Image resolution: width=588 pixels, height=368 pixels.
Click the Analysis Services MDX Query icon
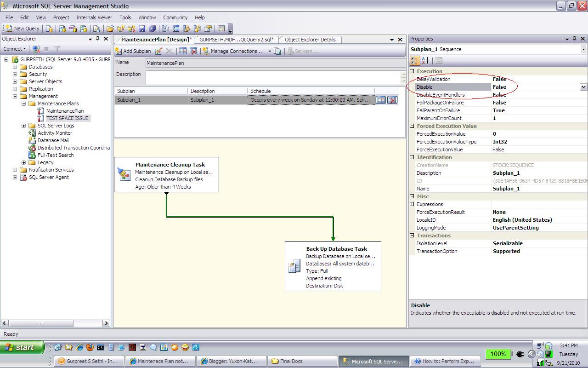[62, 29]
